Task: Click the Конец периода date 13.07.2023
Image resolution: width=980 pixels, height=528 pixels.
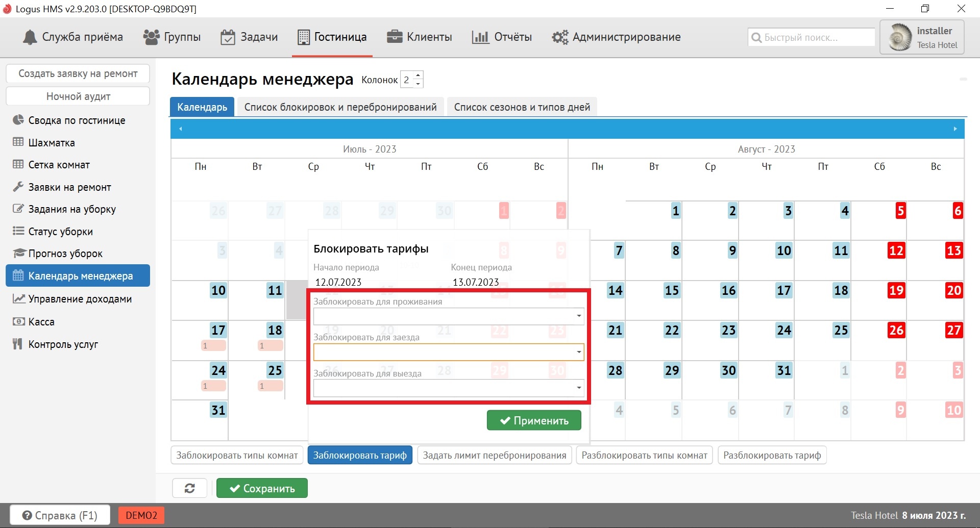Action: coord(476,282)
